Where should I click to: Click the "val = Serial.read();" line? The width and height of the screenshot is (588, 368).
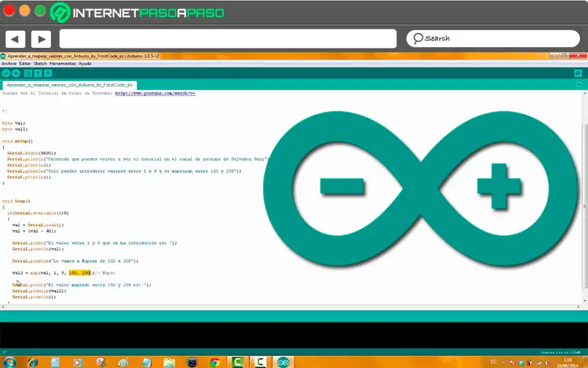click(x=38, y=225)
